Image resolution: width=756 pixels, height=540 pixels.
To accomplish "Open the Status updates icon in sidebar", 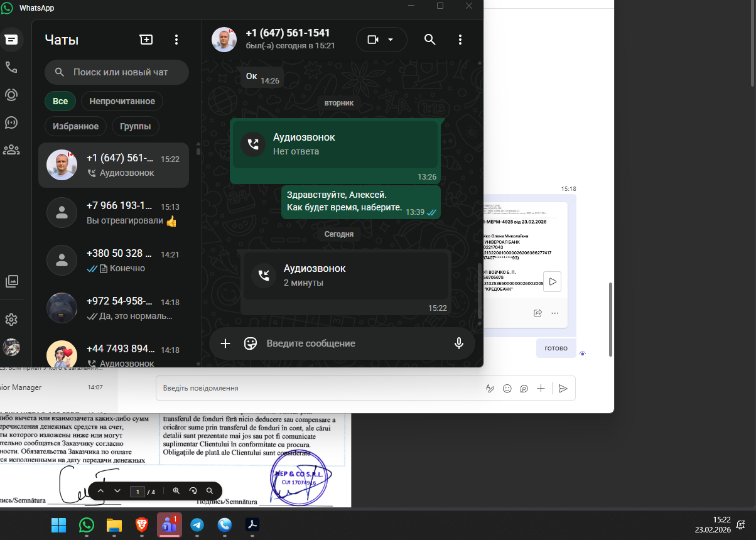I will [11, 95].
